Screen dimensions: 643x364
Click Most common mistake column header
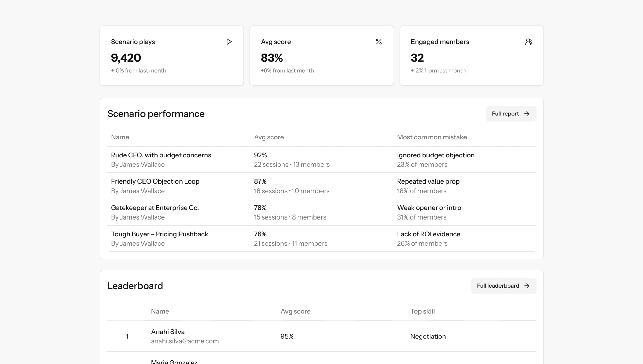pyautogui.click(x=432, y=137)
